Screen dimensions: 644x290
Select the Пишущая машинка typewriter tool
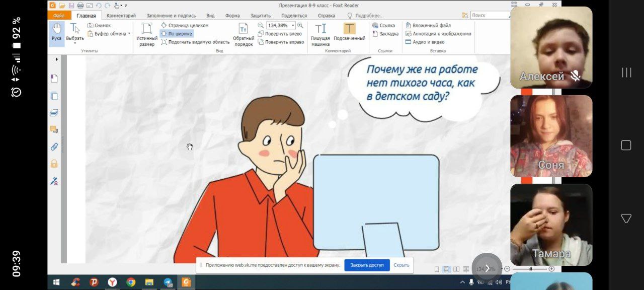(x=320, y=34)
